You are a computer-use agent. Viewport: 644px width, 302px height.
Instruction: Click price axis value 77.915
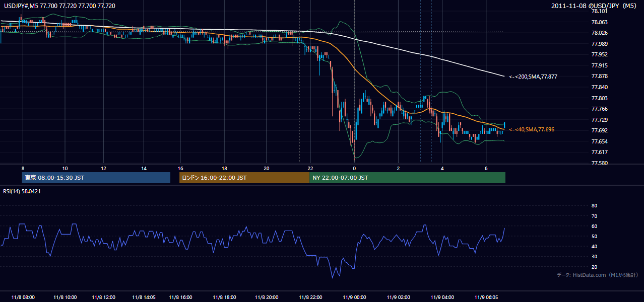tap(599, 65)
